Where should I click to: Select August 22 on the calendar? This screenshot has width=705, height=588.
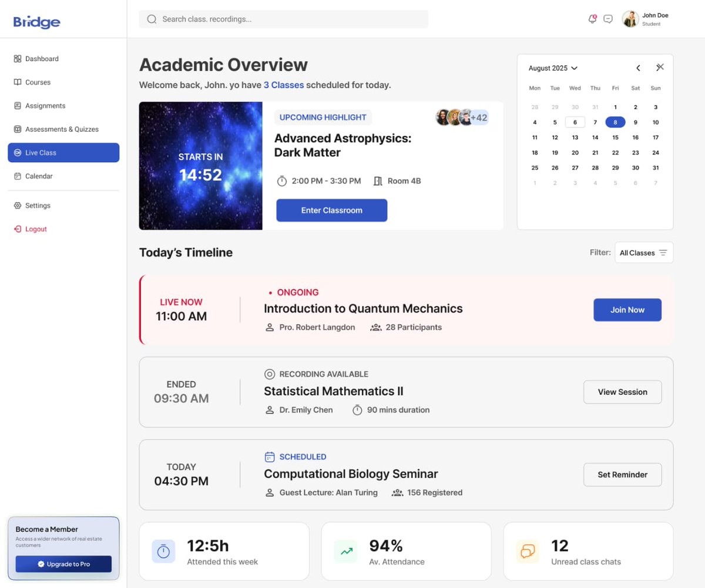615,153
